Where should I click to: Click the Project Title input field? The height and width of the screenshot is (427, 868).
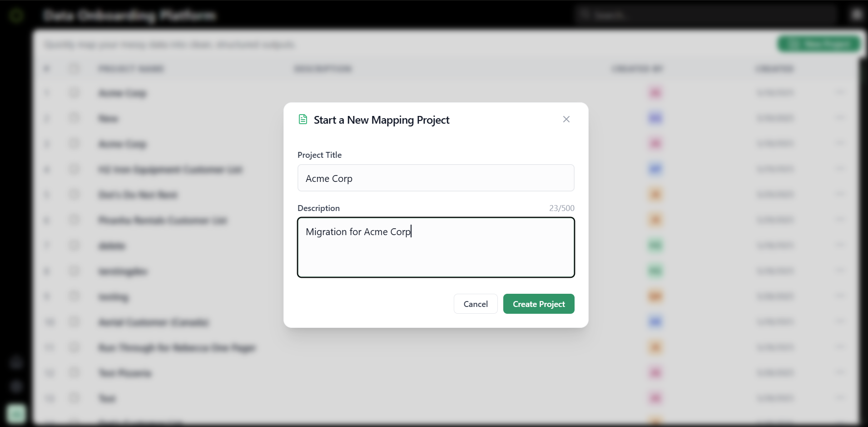(x=436, y=178)
